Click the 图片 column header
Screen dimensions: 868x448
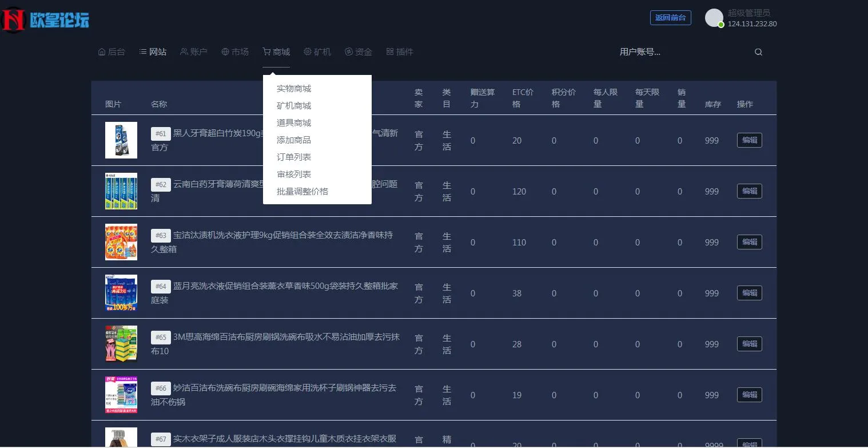tap(113, 104)
